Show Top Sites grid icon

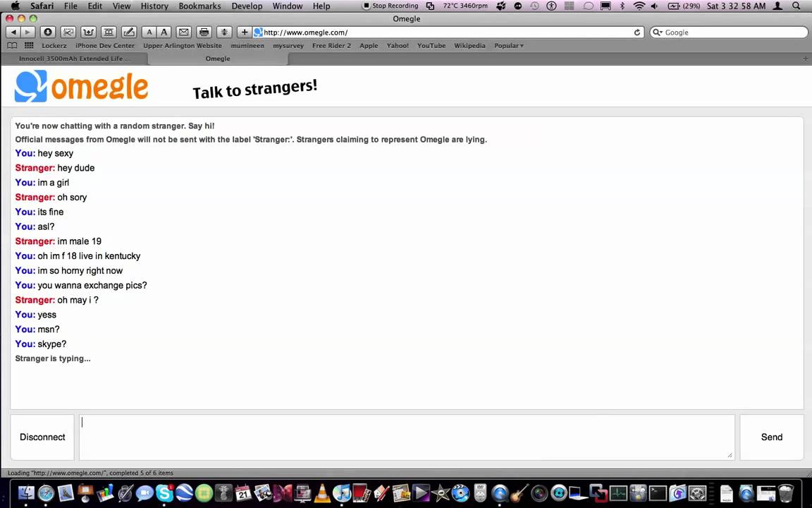[x=29, y=46]
